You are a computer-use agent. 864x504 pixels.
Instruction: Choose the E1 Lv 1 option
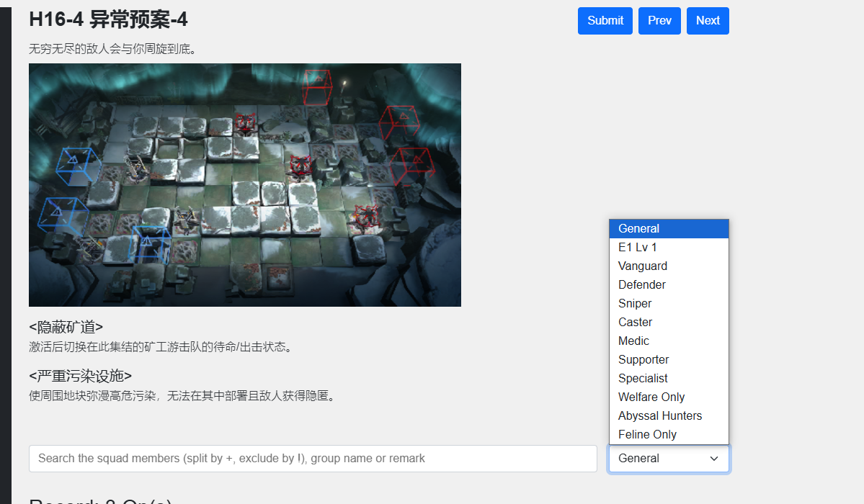tap(669, 247)
